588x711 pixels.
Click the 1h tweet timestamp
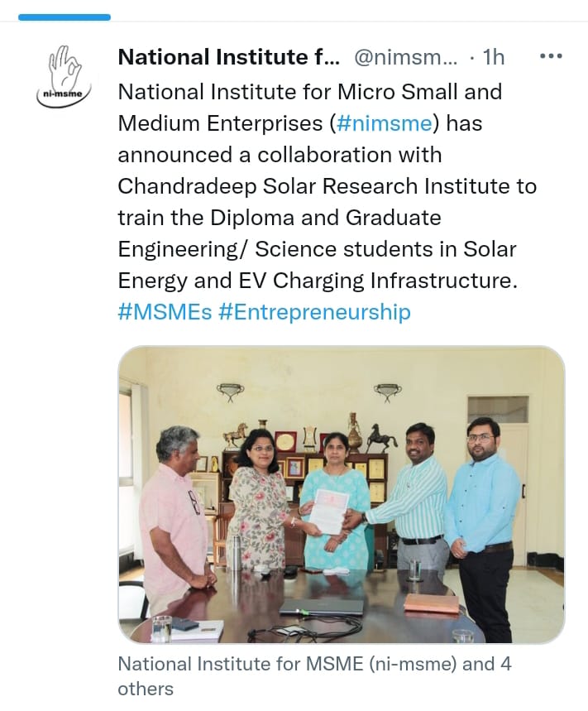click(494, 57)
